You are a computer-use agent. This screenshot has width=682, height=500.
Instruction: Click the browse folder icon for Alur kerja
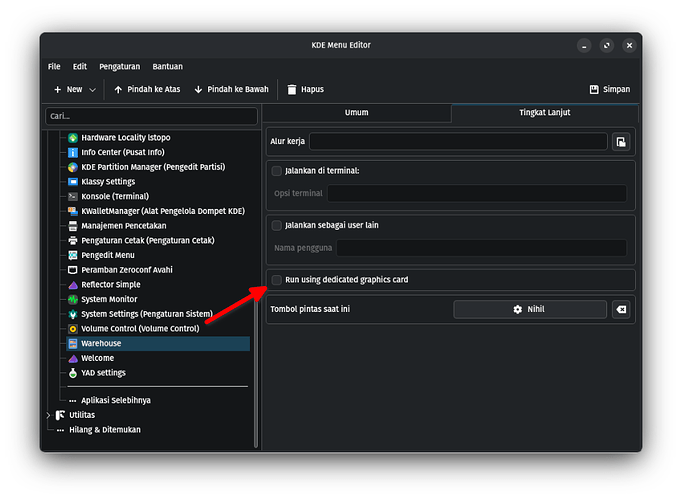(621, 142)
